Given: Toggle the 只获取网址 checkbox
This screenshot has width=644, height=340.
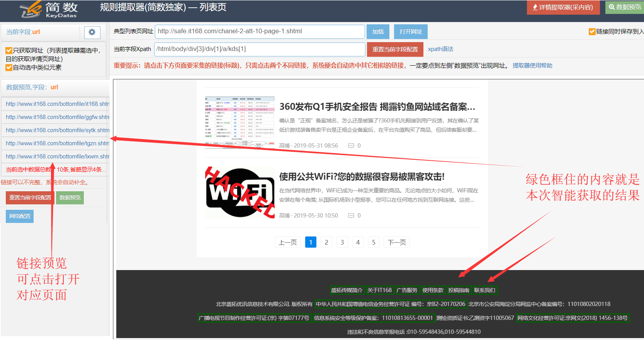Looking at the screenshot, I should click(9, 51).
